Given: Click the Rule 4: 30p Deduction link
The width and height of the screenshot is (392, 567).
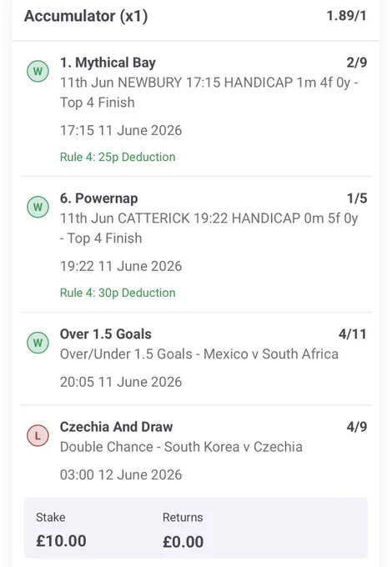Looking at the screenshot, I should (118, 293).
